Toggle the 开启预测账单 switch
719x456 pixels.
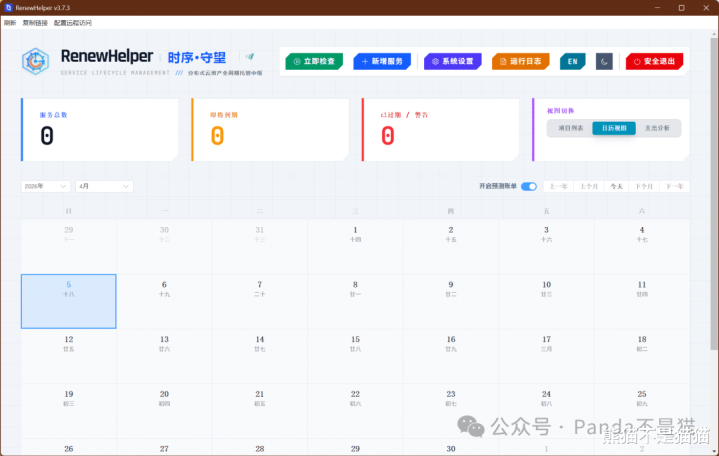point(529,186)
